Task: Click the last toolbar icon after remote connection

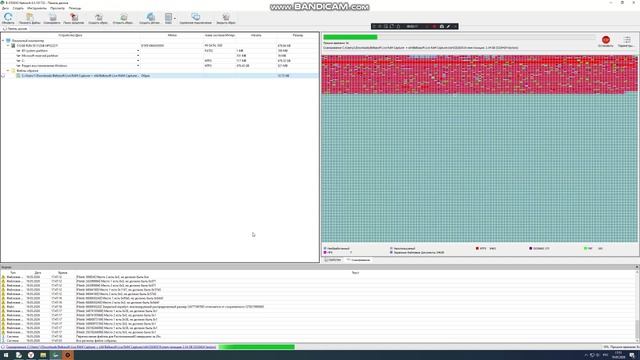Action: [226, 18]
